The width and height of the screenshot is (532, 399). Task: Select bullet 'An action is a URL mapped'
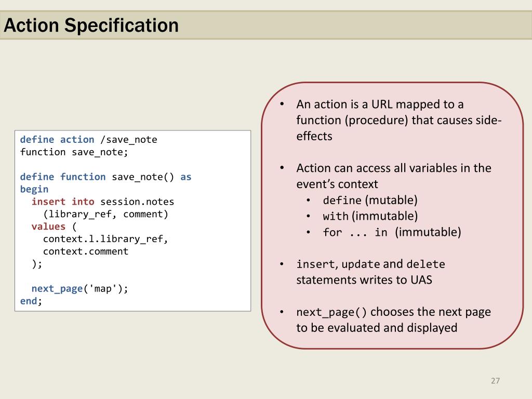pyautogui.click(x=398, y=120)
